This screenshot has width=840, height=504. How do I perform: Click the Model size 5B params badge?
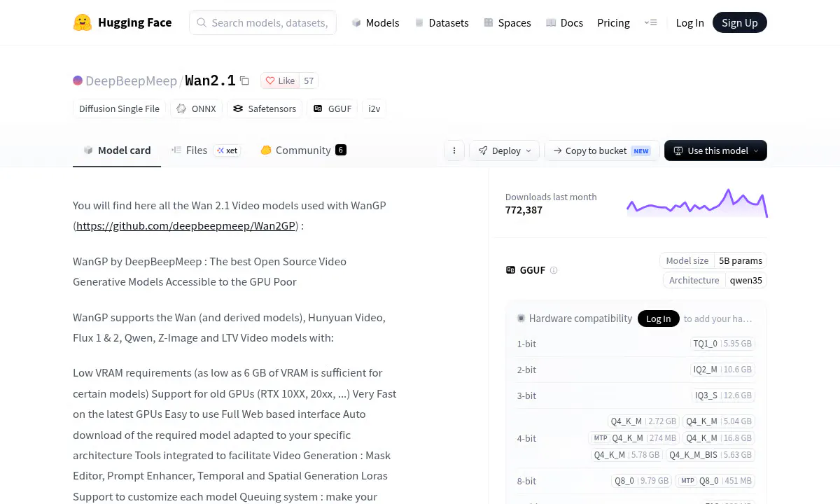coord(713,260)
